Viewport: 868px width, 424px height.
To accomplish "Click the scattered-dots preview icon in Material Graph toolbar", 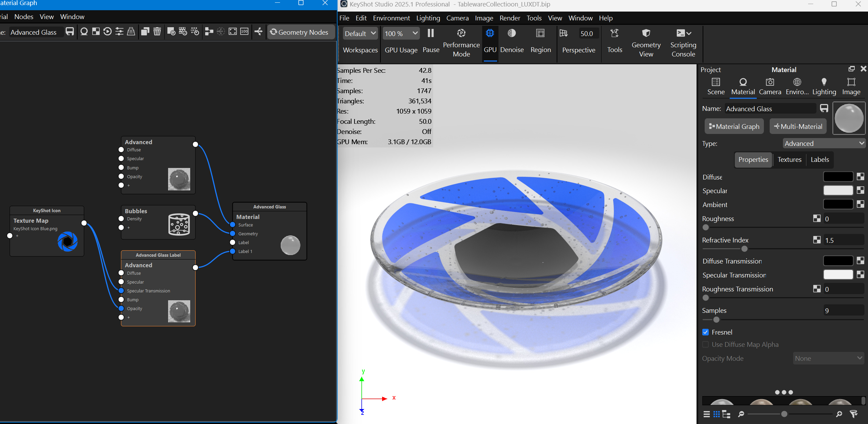I will 195,32.
